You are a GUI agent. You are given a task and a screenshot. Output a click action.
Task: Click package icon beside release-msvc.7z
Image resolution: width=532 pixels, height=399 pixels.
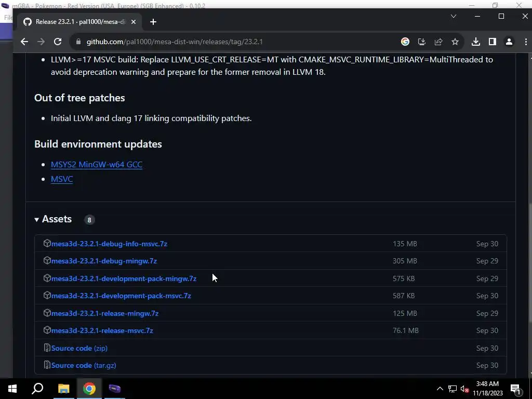(x=47, y=330)
